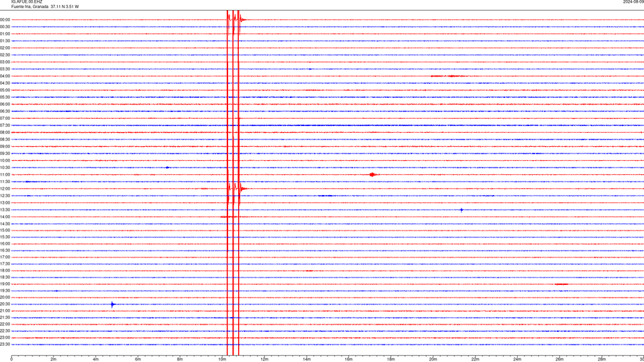
Task: Select the 23:30 trace time label
Action: [x=5, y=345]
